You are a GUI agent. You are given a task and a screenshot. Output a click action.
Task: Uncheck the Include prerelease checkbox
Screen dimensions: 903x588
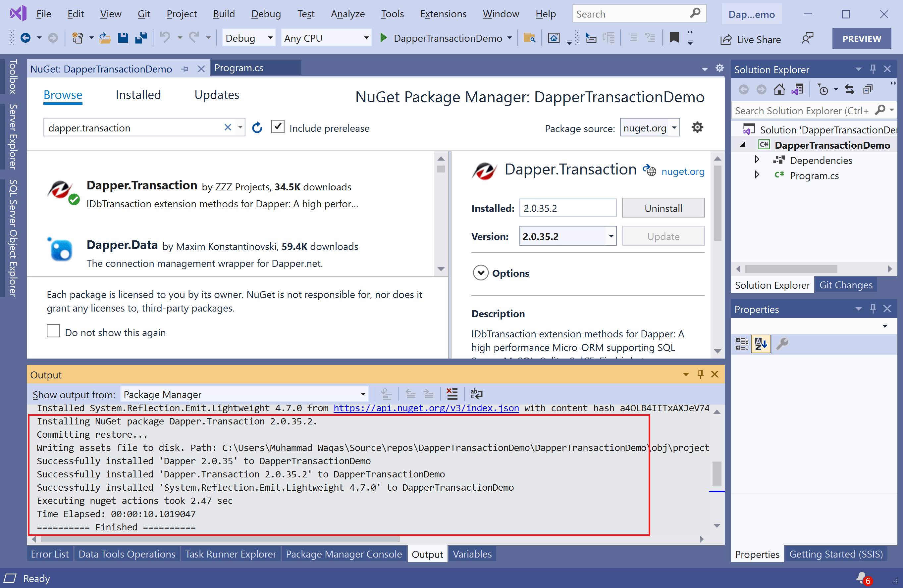coord(278,126)
